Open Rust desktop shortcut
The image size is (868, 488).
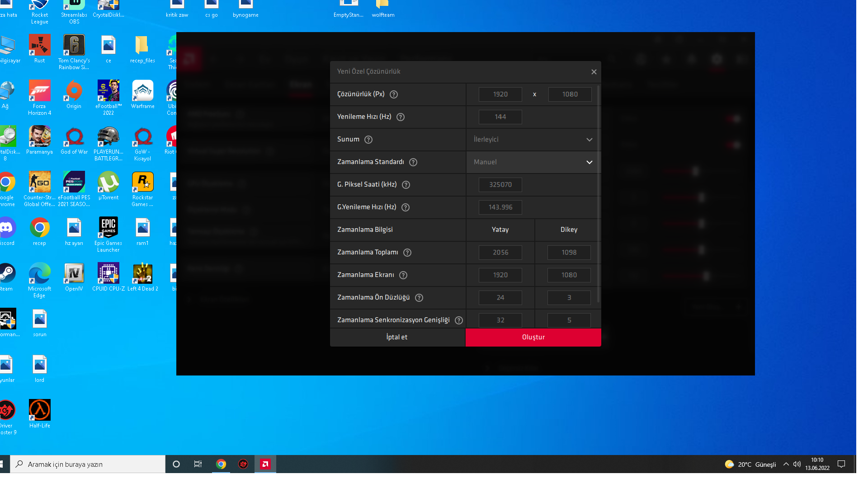pos(40,49)
